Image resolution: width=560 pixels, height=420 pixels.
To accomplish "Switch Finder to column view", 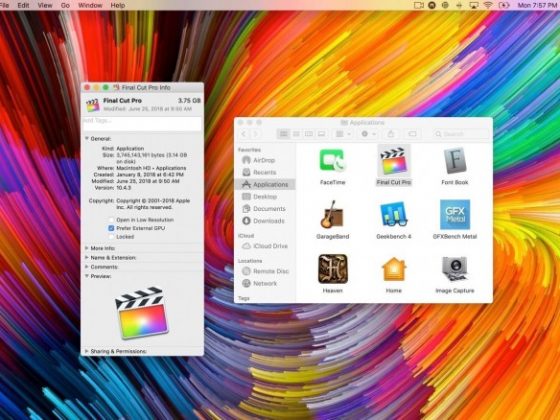I will pyautogui.click(x=309, y=134).
